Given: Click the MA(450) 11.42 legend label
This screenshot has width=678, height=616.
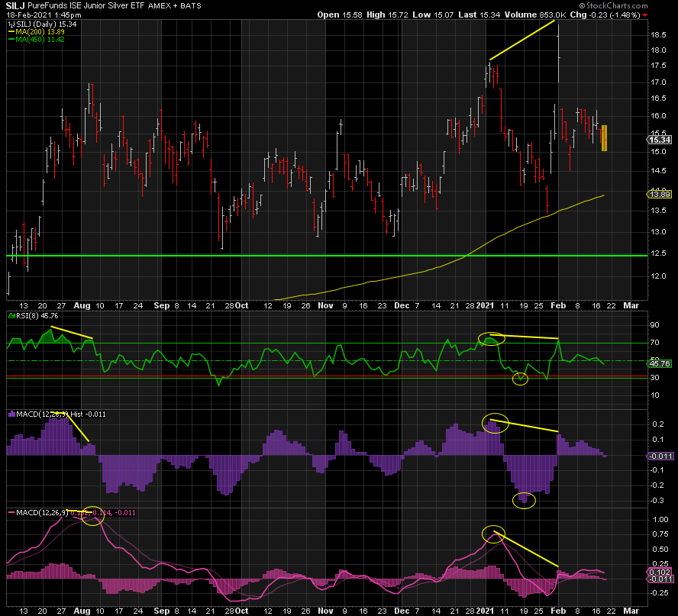Looking at the screenshot, I should [40, 40].
